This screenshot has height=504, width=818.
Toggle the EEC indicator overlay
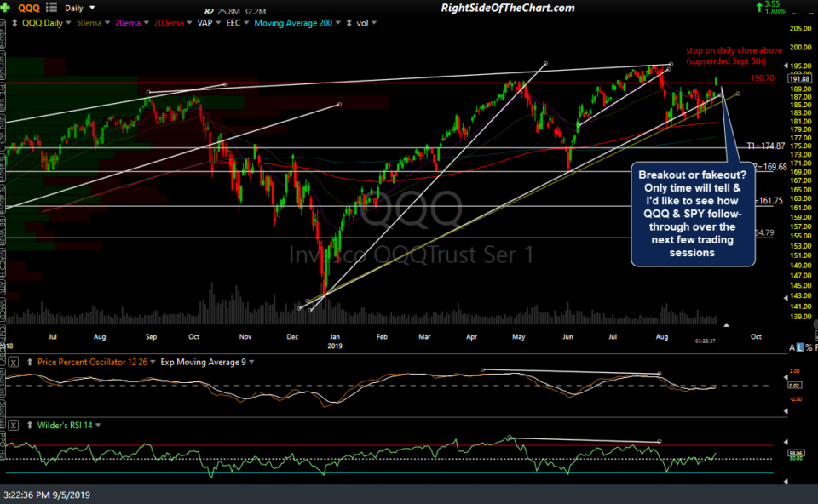click(233, 23)
